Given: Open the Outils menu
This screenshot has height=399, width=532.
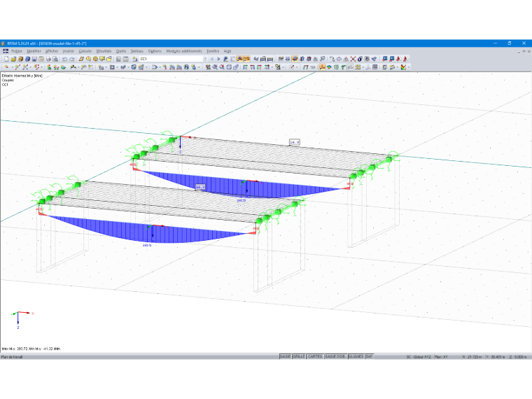Looking at the screenshot, I should coord(121,51).
